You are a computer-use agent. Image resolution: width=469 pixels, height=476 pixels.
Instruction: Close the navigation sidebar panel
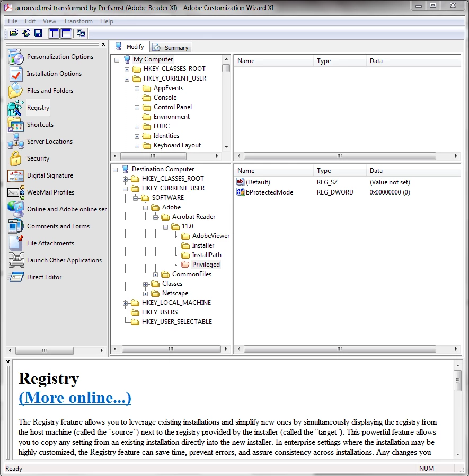pyautogui.click(x=103, y=45)
